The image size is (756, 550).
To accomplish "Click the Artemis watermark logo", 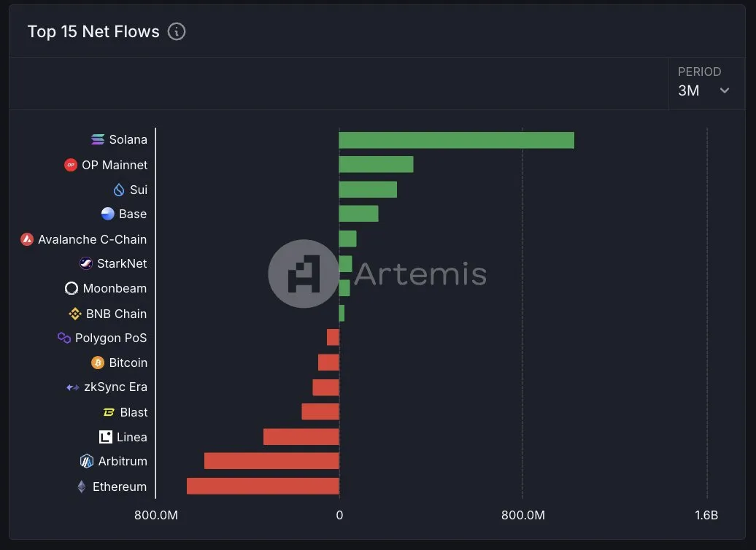I will pyautogui.click(x=304, y=274).
